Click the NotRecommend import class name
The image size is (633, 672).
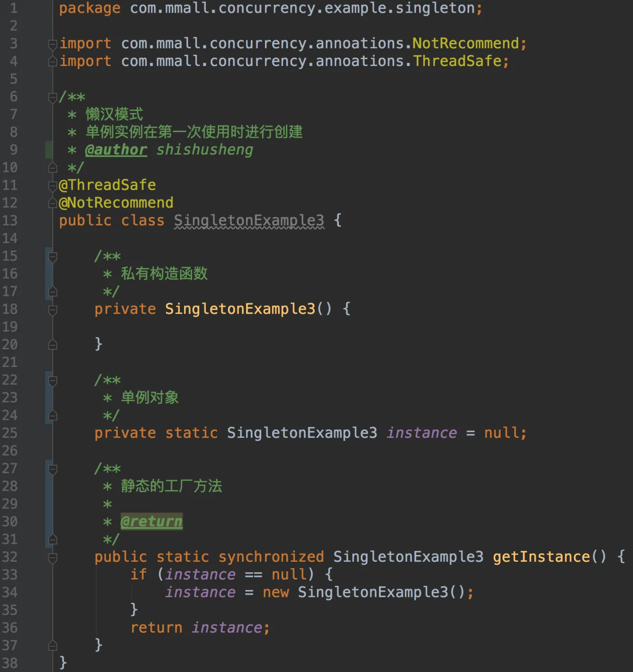pyautogui.click(x=466, y=43)
